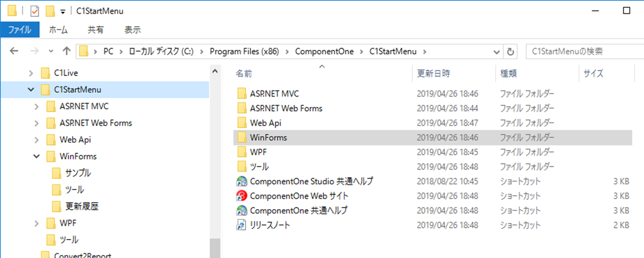The image size is (644, 258).
Task: Expand the C1Live tree node
Action: 31,73
